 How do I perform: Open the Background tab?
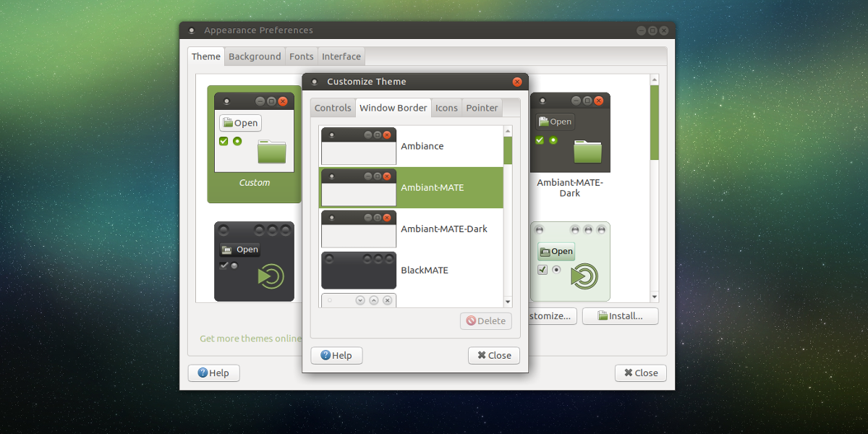(x=255, y=56)
